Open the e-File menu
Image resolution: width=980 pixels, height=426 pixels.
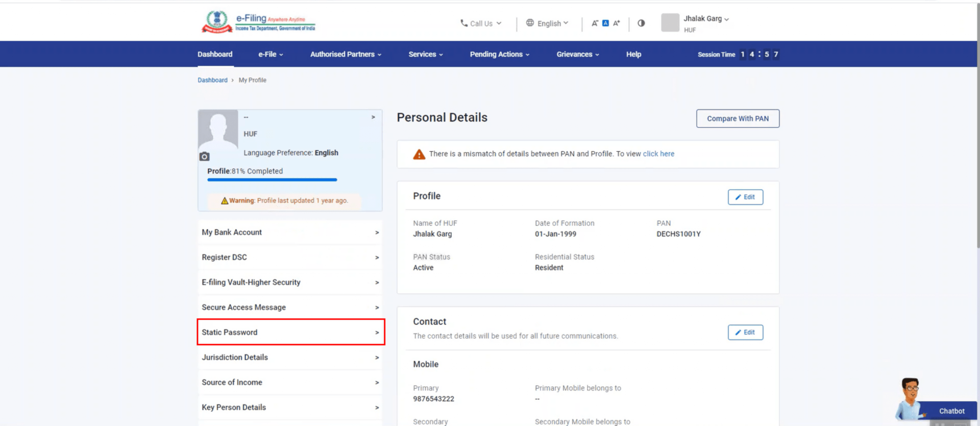(270, 54)
